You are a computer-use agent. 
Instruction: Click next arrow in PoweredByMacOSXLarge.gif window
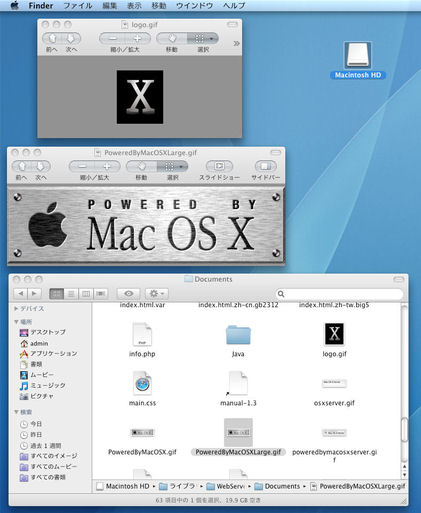tap(41, 166)
